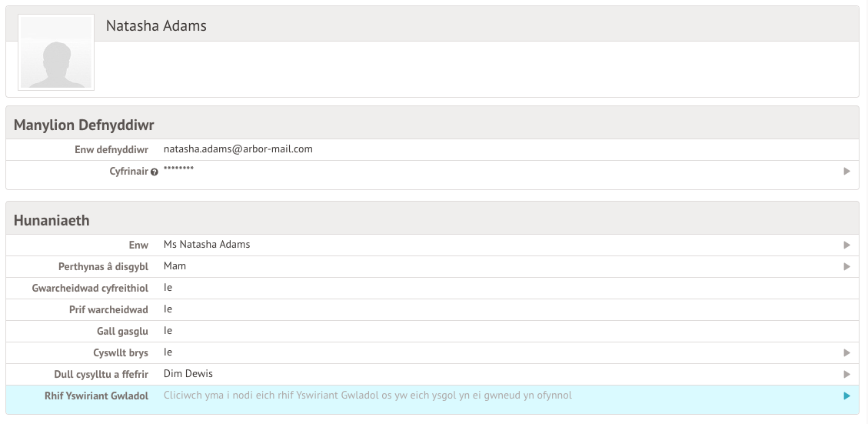Open the Dim Dewis contact method value
This screenshot has height=424, width=868.
click(x=188, y=374)
